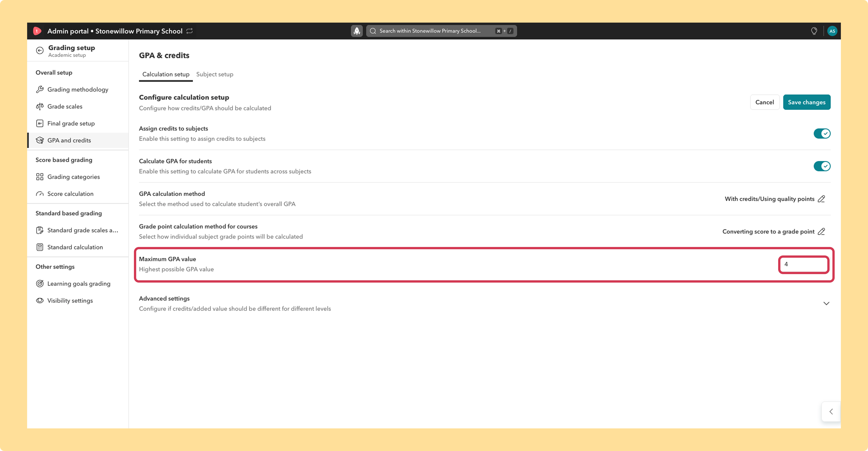
Task: Open Score calculation in sidebar
Action: 78,194
